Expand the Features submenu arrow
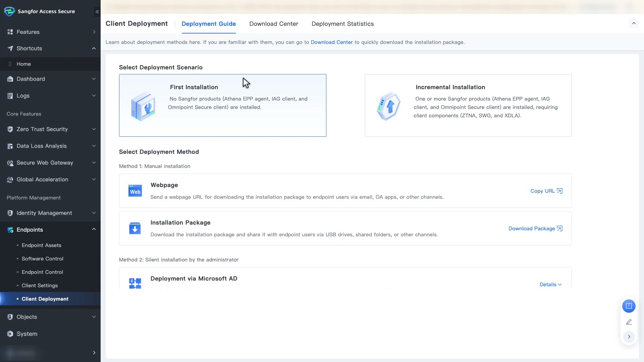Viewport: 644px width, 362px height. pos(94,32)
